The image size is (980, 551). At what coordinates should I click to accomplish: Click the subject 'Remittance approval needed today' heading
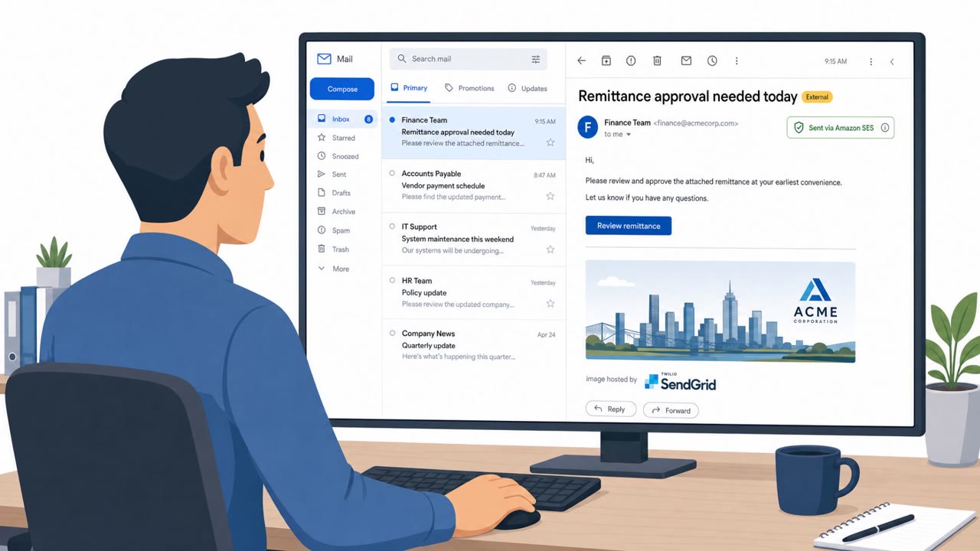[x=688, y=96]
